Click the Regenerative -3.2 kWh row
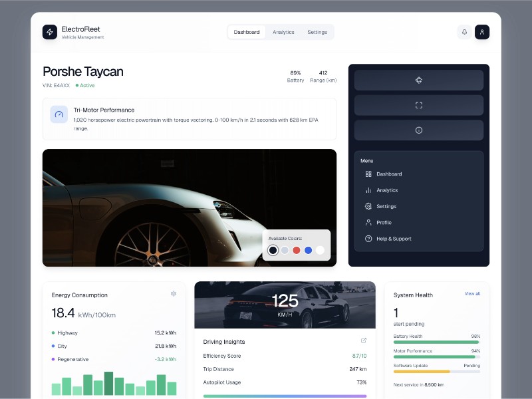The height and width of the screenshot is (399, 532). click(114, 359)
